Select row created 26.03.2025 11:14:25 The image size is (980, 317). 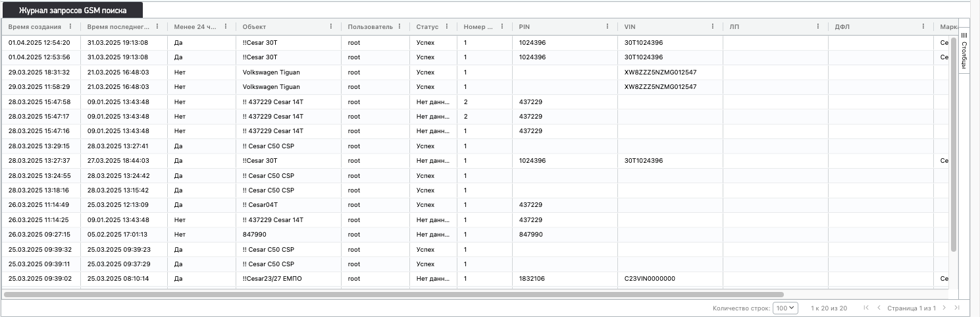point(475,219)
